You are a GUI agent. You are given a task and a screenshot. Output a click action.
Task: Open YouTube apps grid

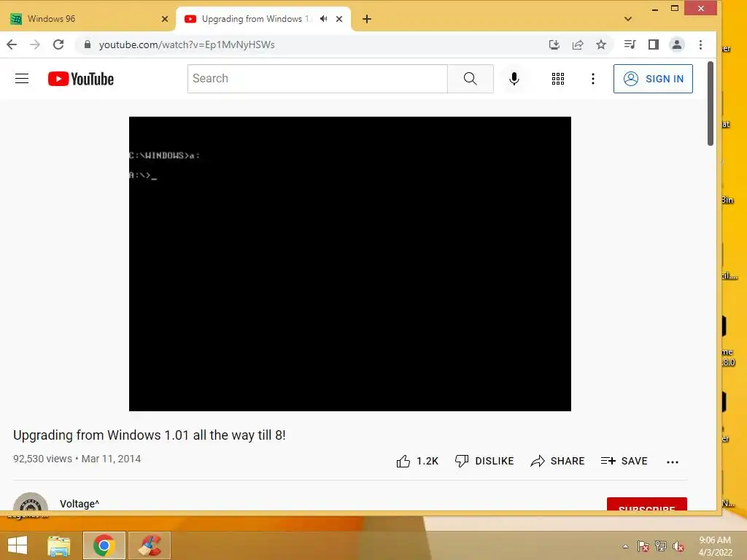pyautogui.click(x=558, y=79)
